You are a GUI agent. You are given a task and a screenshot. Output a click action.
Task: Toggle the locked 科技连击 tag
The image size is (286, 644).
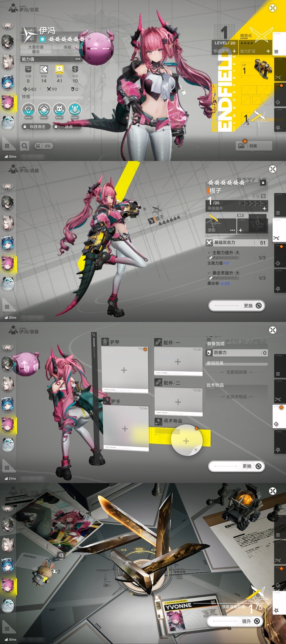click(36, 127)
